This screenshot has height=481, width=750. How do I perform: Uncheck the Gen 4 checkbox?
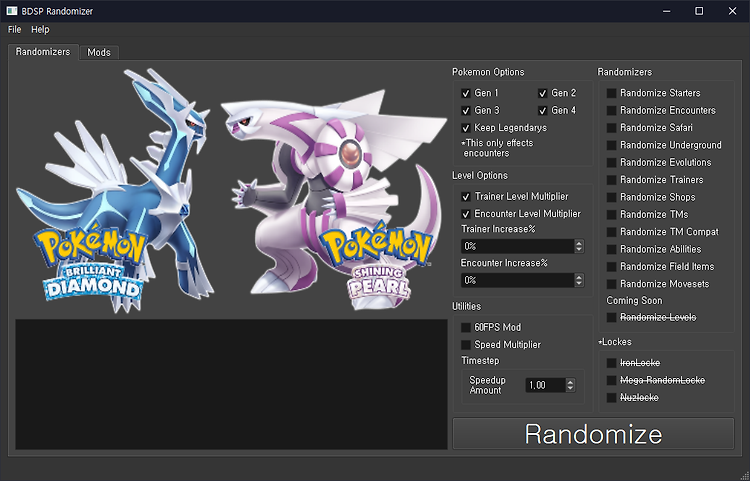click(x=542, y=110)
